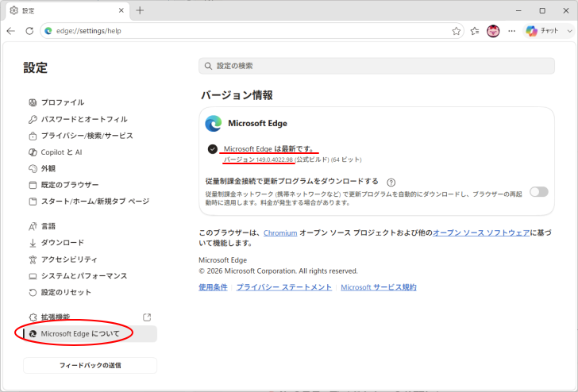Open Microsoft サービス規約 link
The image size is (578, 392).
pyautogui.click(x=379, y=287)
